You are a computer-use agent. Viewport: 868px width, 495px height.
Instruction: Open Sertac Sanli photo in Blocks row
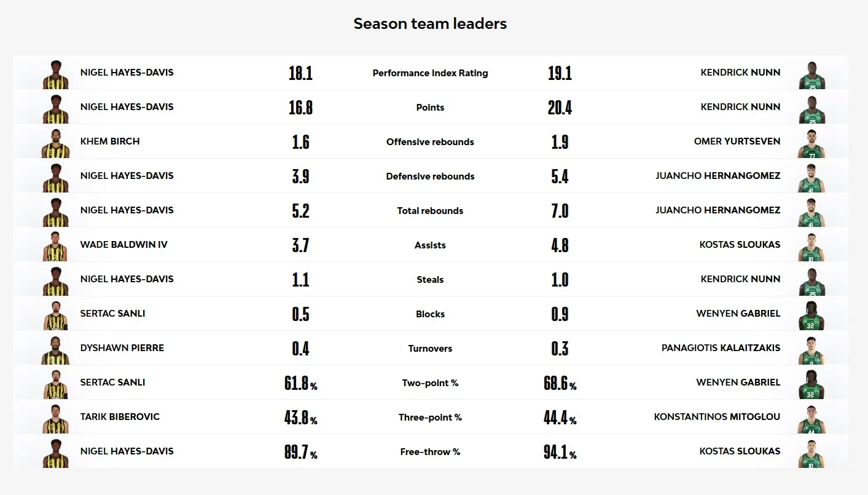pos(55,315)
